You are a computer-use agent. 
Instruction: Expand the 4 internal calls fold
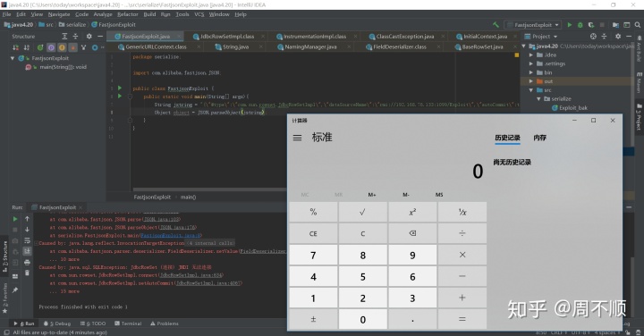click(x=211, y=243)
